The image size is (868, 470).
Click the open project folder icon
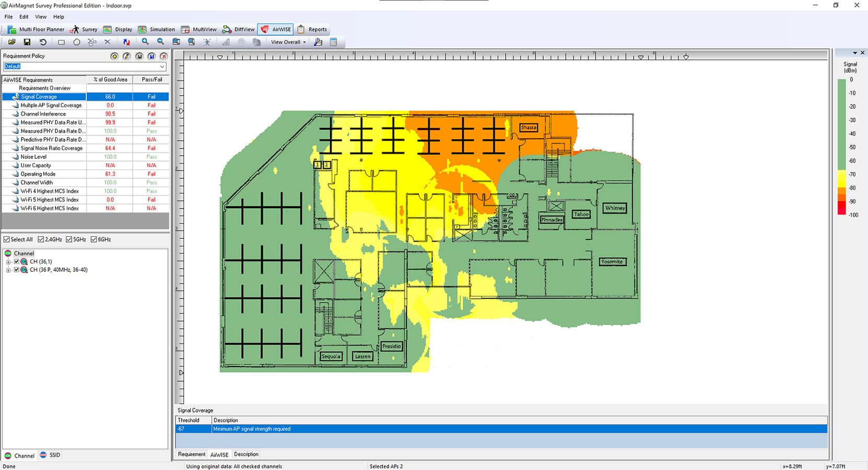click(x=12, y=42)
